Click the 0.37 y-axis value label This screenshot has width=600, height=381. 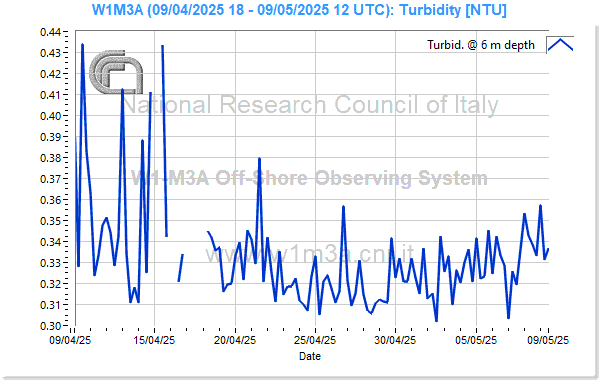pyautogui.click(x=51, y=179)
